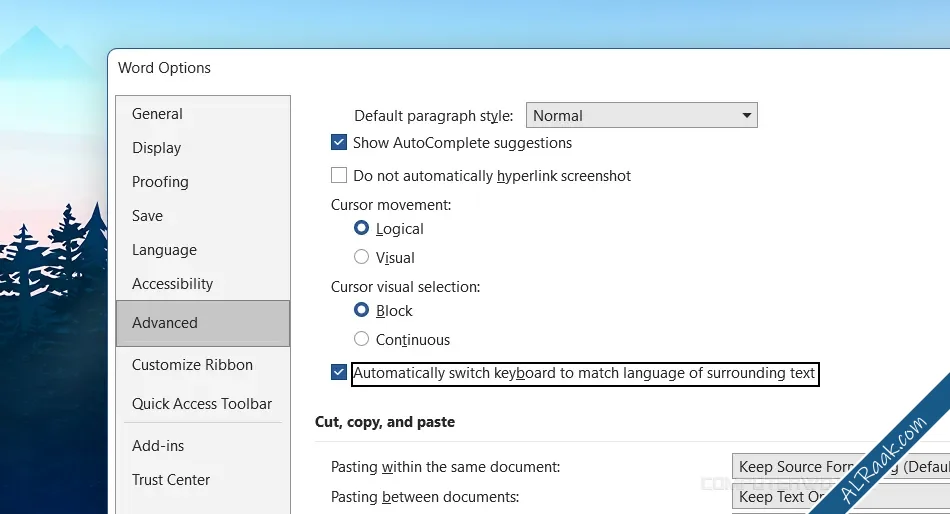Toggle Show AutoComplete suggestions checkbox
Viewport: 950px width, 514px height.
click(x=339, y=142)
